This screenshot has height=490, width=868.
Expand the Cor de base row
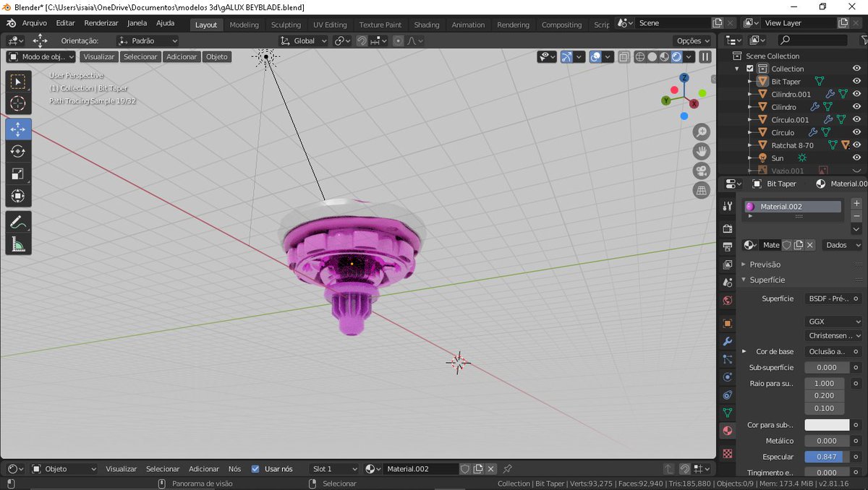[x=744, y=351]
